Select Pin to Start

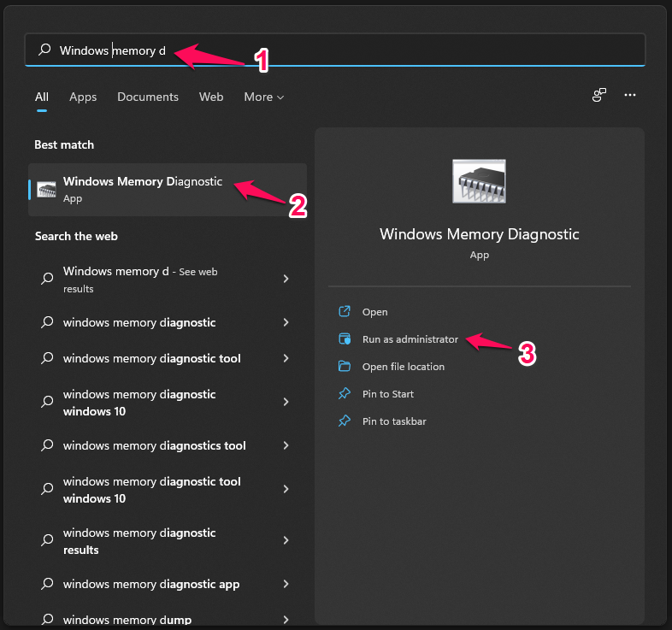tap(388, 394)
